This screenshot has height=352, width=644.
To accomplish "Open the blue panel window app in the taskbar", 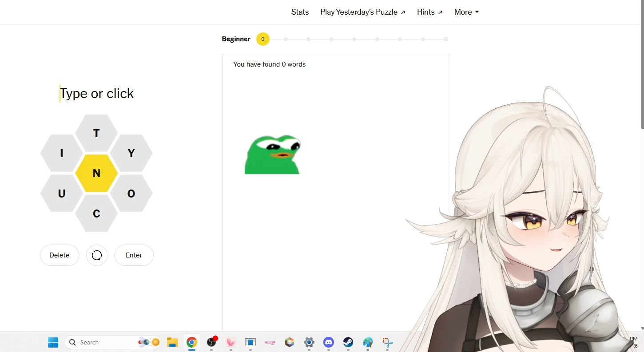I will pos(250,342).
